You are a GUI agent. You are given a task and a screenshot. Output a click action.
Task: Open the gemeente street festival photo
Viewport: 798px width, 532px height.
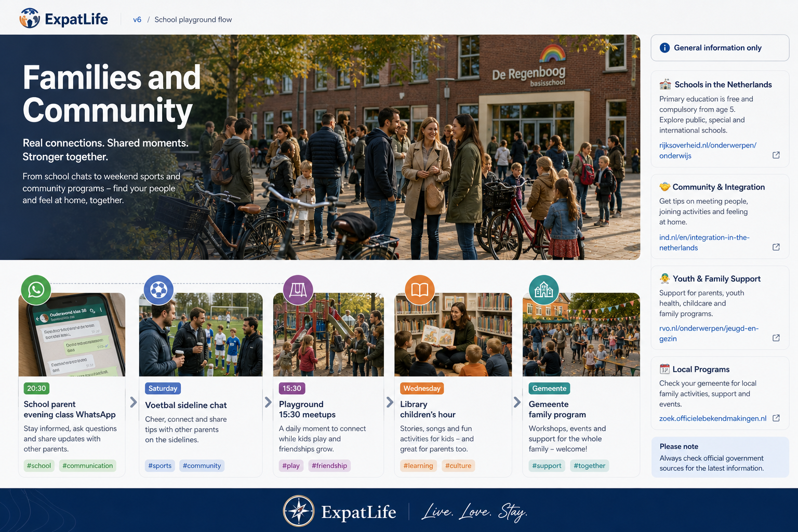click(x=581, y=335)
